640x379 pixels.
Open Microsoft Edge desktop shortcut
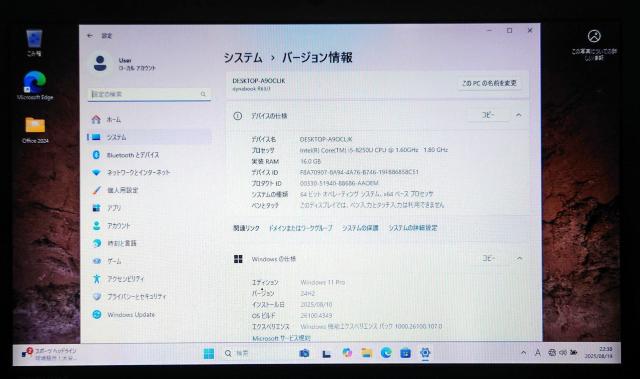[x=35, y=85]
